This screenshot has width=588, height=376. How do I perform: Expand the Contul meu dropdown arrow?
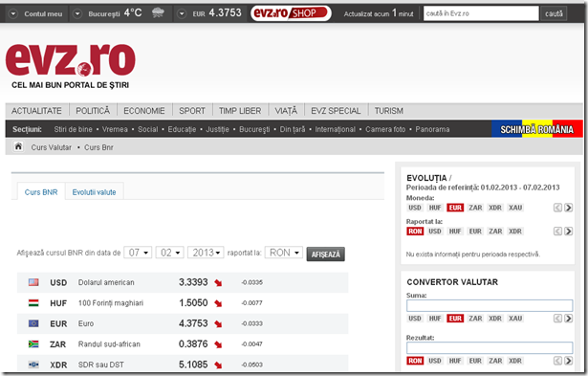click(x=13, y=14)
